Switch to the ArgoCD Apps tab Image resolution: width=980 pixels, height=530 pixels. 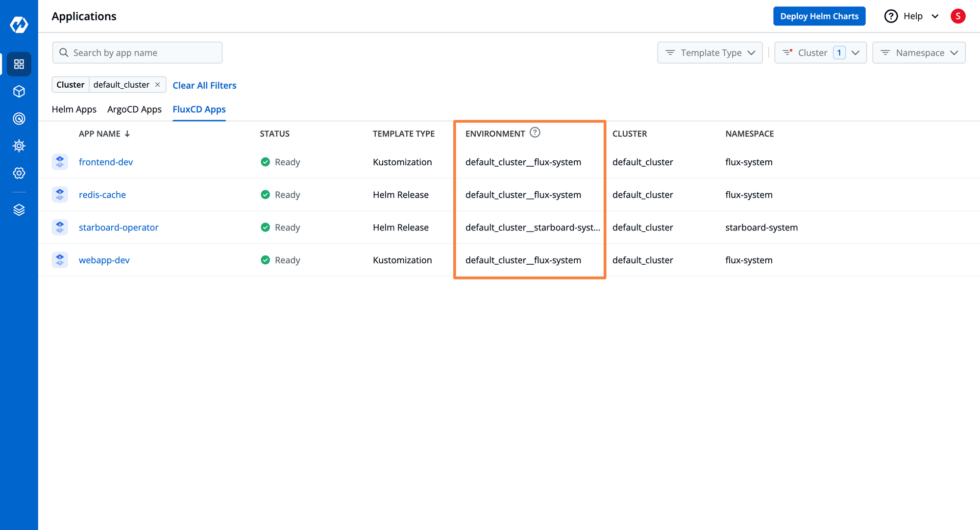click(135, 109)
